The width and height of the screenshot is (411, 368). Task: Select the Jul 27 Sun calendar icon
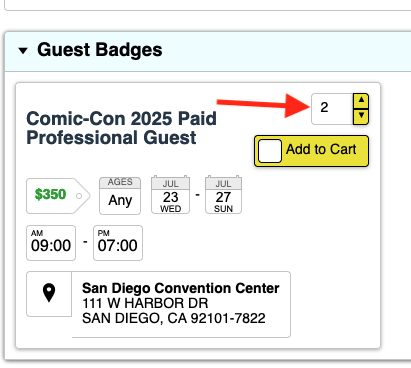click(x=223, y=195)
